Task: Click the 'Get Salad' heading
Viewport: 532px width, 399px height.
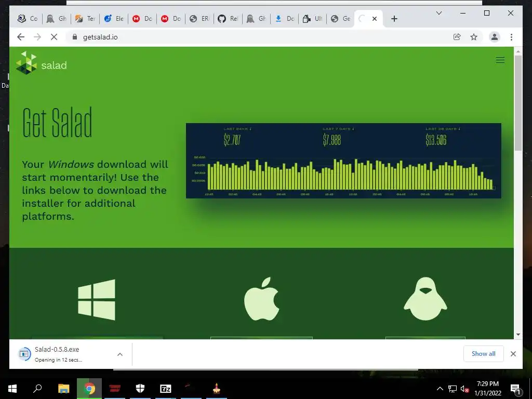Action: point(57,123)
